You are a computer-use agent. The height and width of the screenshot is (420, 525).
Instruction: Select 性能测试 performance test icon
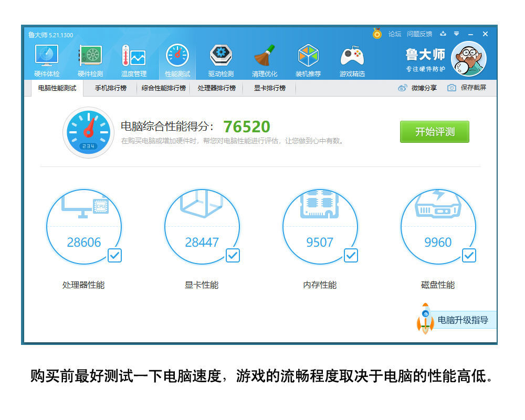[x=177, y=60]
